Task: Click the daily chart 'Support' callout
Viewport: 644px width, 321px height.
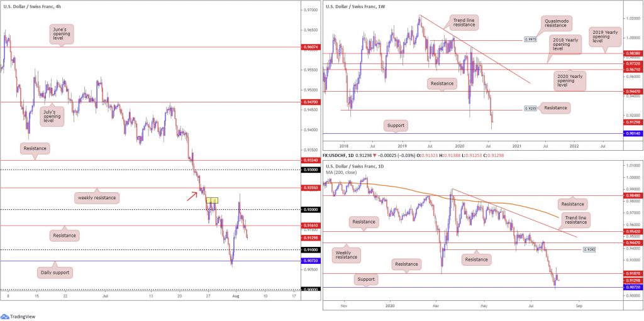Action: 366,279
